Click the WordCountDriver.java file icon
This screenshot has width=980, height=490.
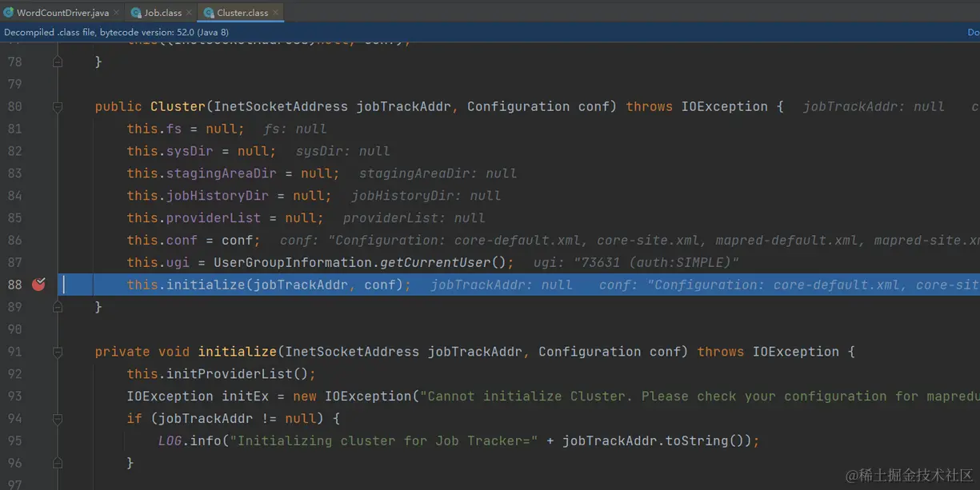(x=8, y=12)
